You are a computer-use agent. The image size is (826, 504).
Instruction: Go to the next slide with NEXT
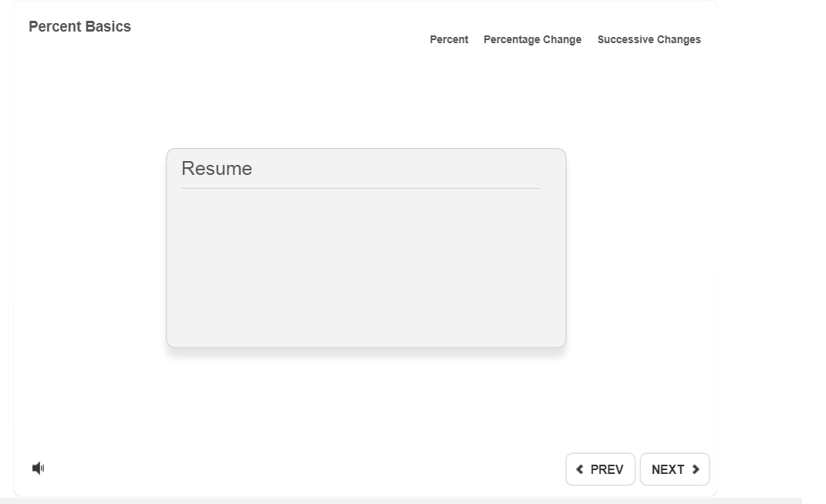click(675, 469)
